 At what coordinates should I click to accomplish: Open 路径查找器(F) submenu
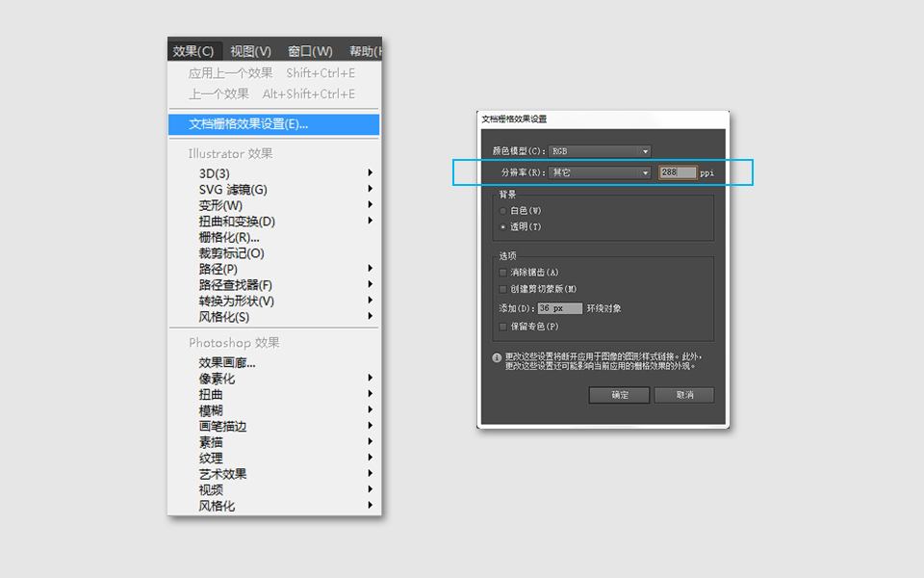pyautogui.click(x=274, y=285)
